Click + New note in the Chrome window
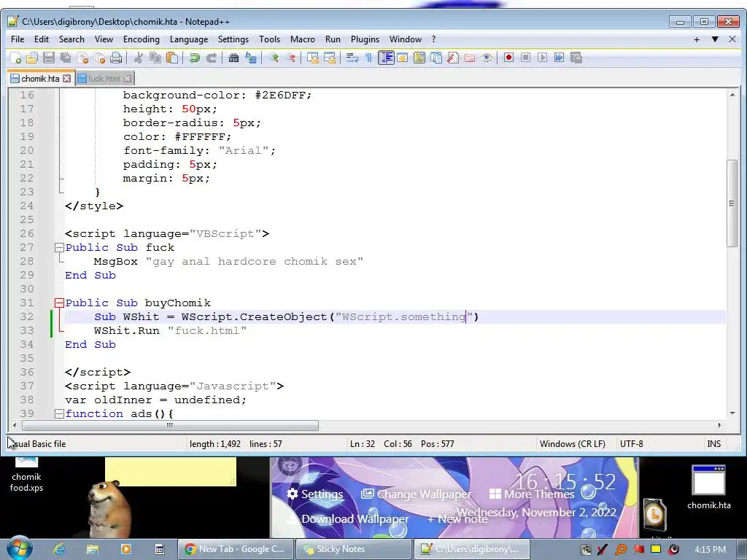 (x=457, y=519)
